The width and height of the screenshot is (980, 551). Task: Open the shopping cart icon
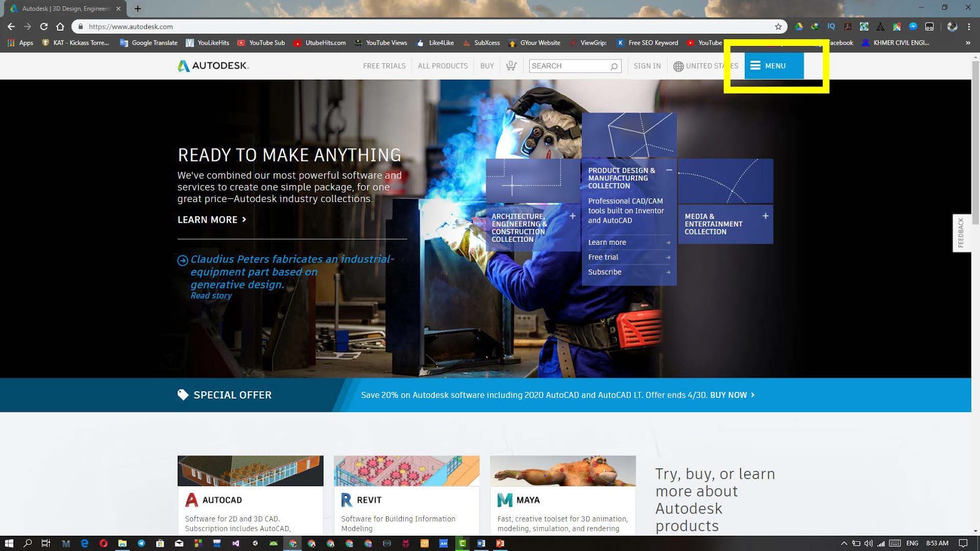511,66
